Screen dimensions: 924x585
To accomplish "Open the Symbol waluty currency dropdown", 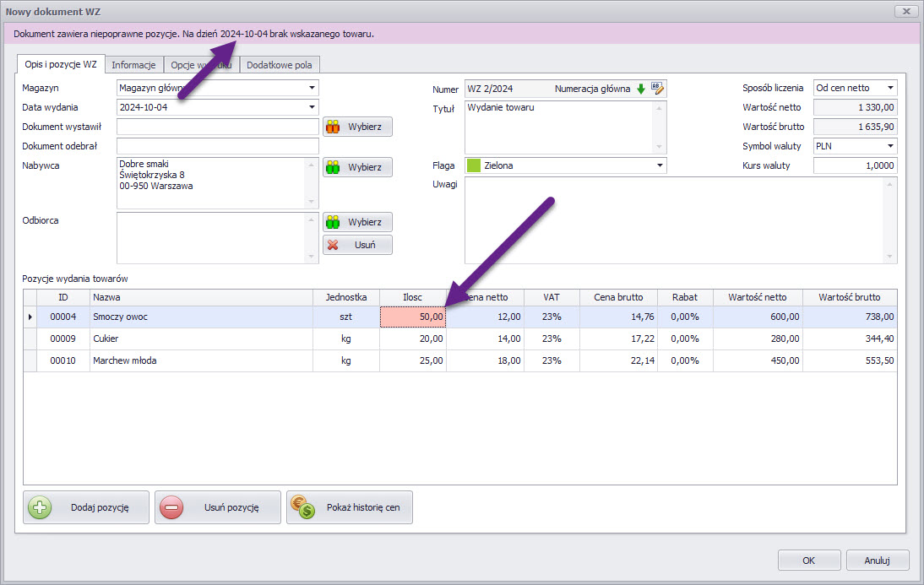I will tap(889, 146).
